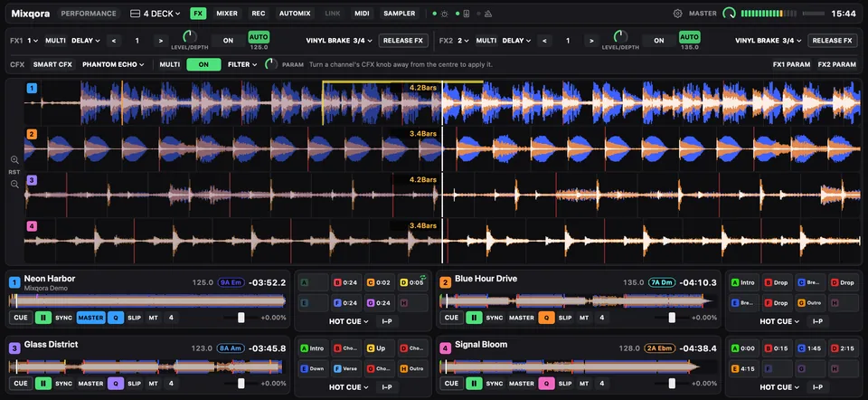Open the REC panel
Image resolution: width=868 pixels, height=400 pixels.
click(258, 14)
